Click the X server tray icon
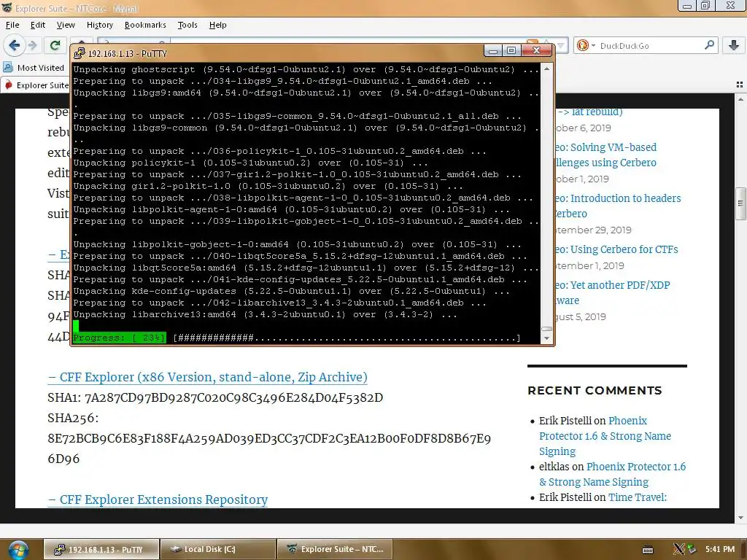The image size is (747, 560). [x=678, y=549]
